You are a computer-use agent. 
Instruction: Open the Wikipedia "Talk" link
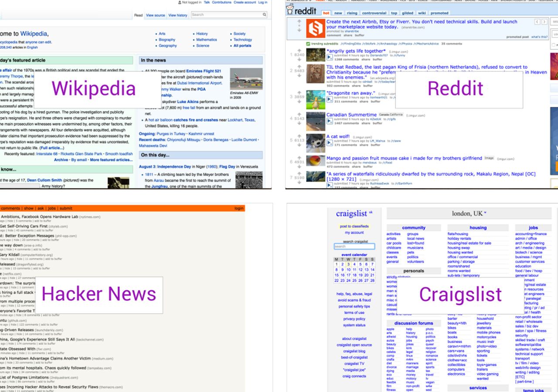(x=207, y=3)
